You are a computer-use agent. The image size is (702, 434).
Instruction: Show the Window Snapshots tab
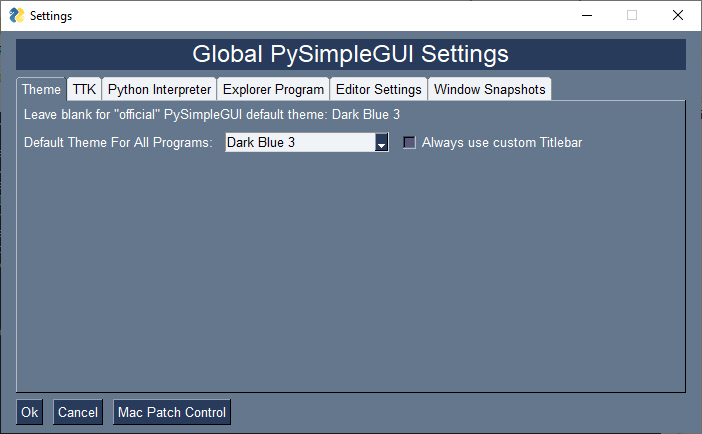click(489, 89)
